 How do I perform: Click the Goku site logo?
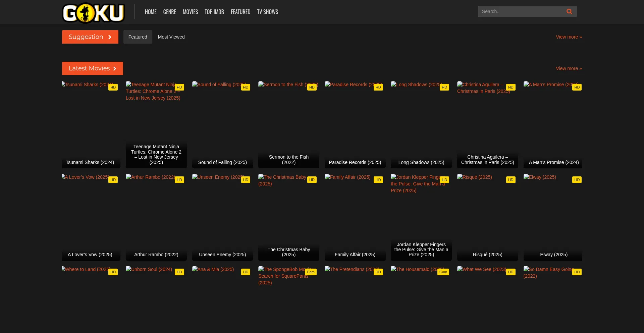point(93,13)
